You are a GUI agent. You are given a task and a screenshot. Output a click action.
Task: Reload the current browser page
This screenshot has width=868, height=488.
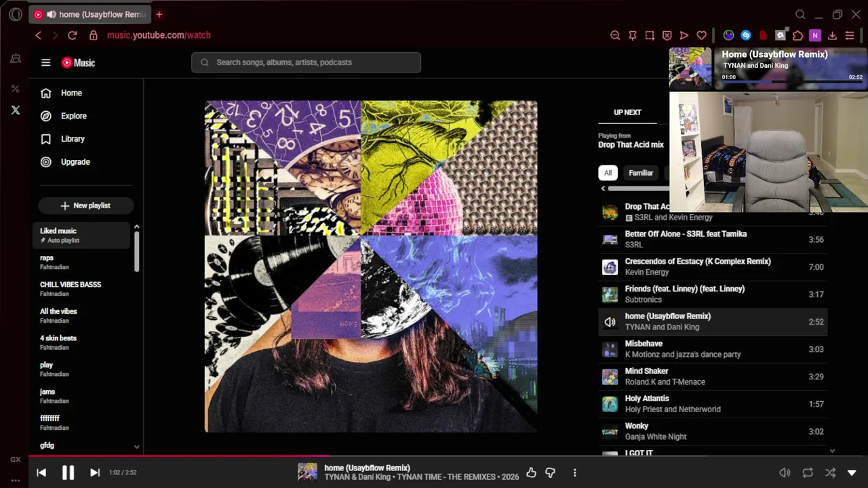[73, 35]
